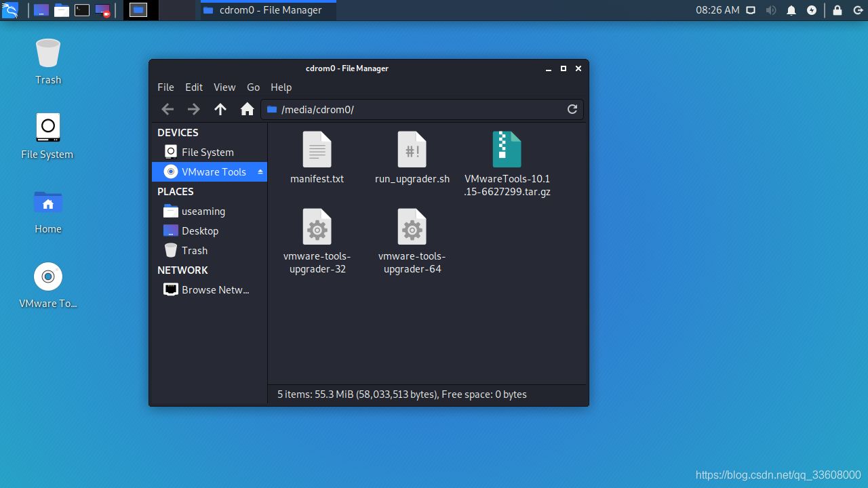Go back with the left arrow

click(167, 109)
